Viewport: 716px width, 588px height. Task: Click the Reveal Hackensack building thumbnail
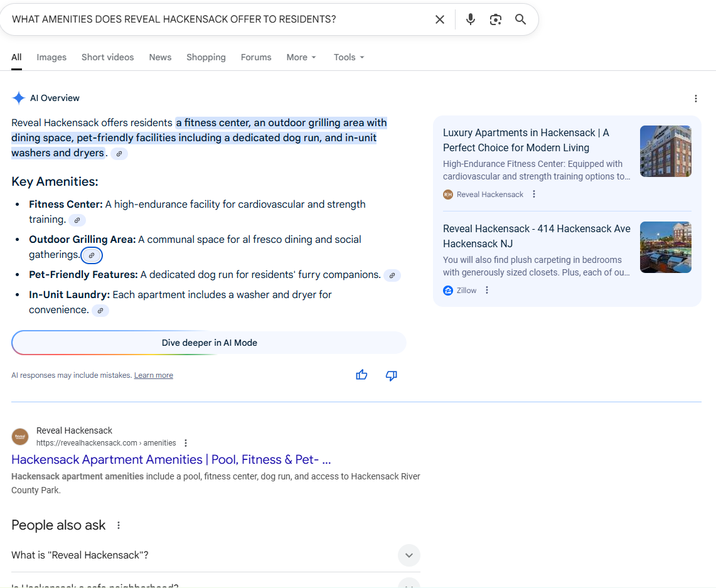point(665,151)
